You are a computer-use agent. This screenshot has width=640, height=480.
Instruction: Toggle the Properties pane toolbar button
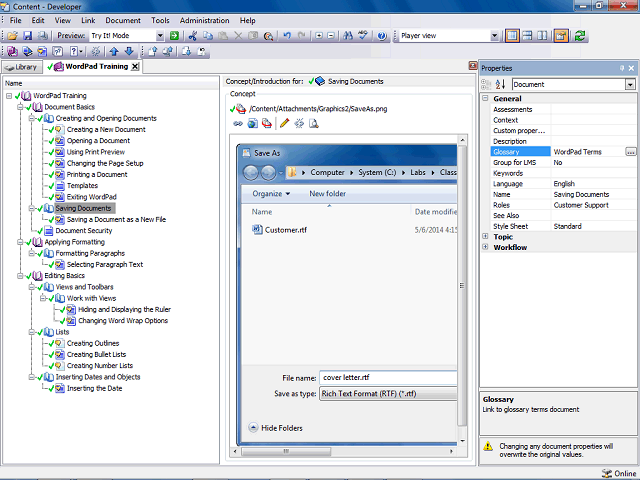click(x=561, y=36)
